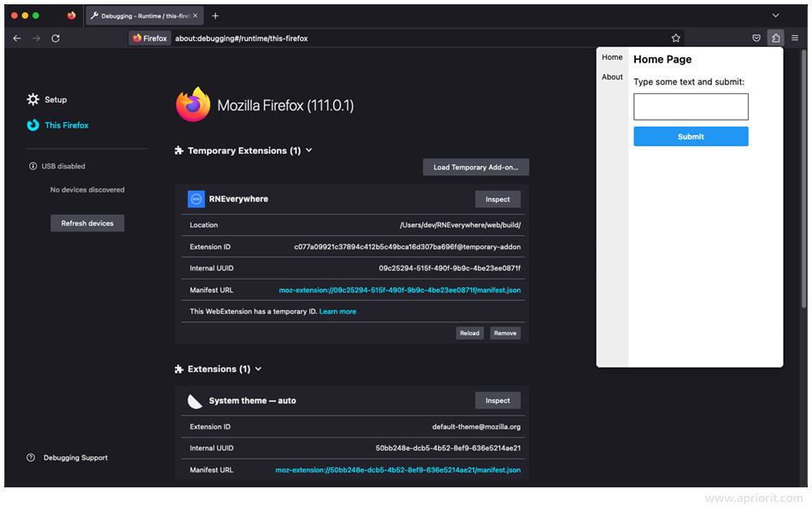Open Save to Pocket icon

coord(756,38)
